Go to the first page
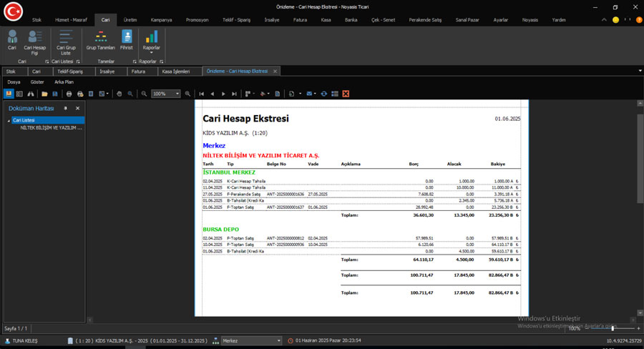This screenshot has width=644, height=349. point(202,94)
